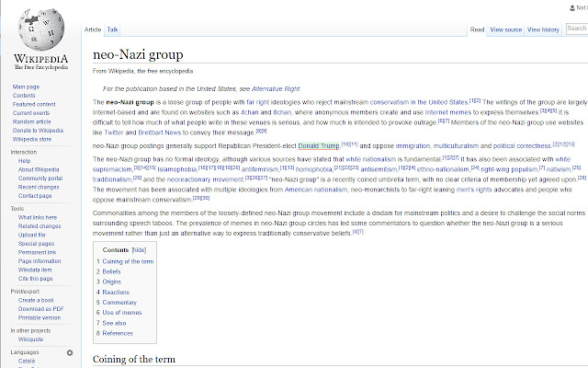Jump to See also section
588x368 pixels.
[114, 323]
